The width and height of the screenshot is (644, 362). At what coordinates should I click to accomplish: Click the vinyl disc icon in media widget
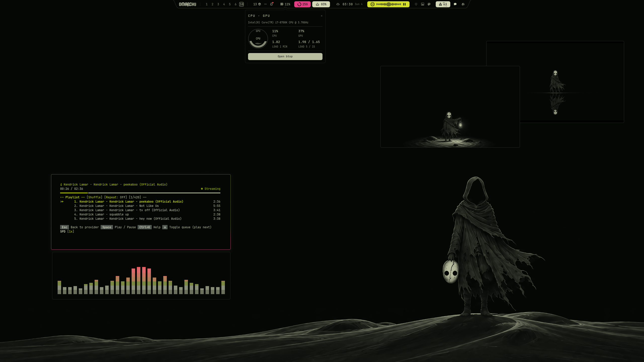[x=373, y=4]
